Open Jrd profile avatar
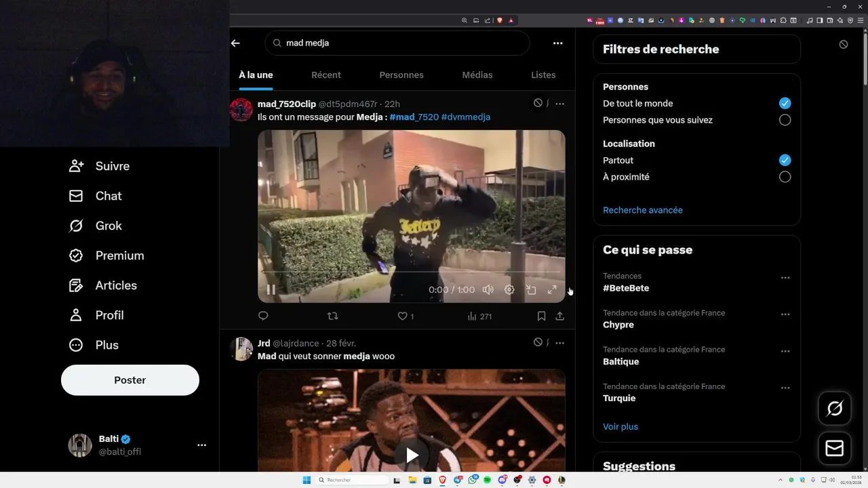This screenshot has height=488, width=868. [x=241, y=349]
